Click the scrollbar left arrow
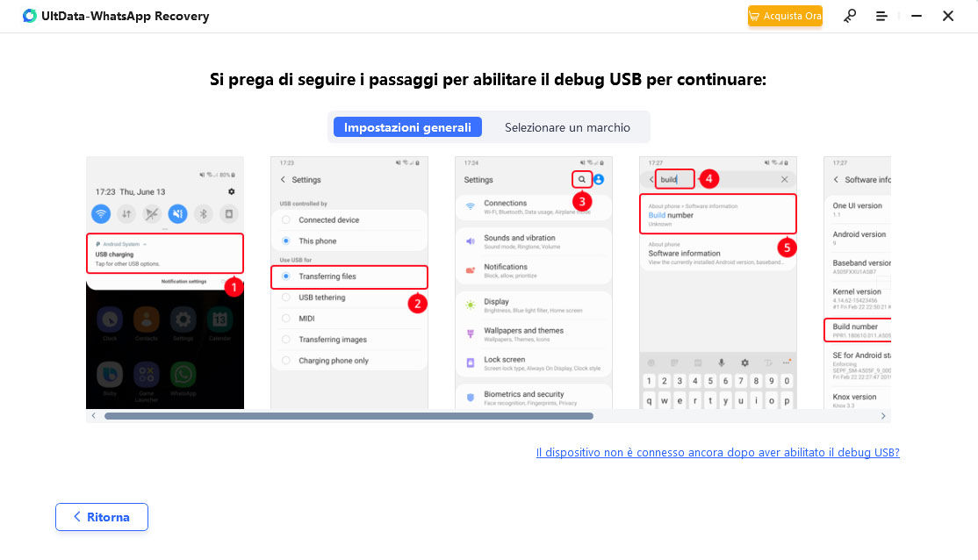Viewport: 978px width, 560px height. coord(93,416)
